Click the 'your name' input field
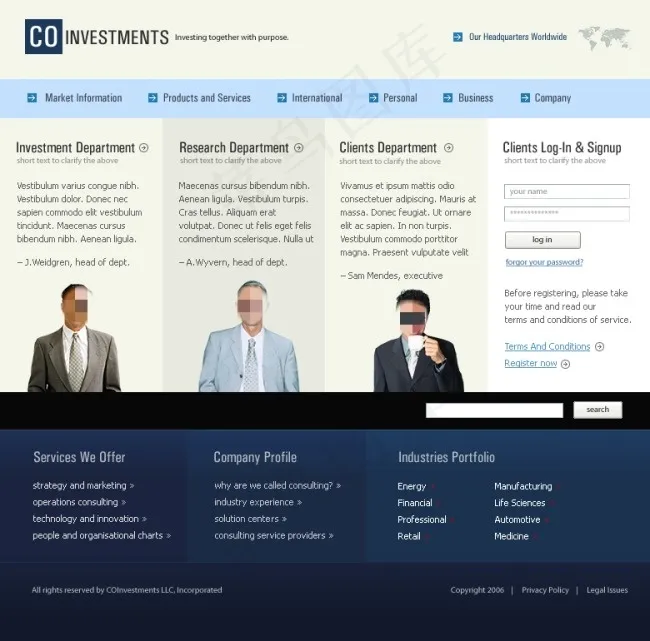Image resolution: width=650 pixels, height=641 pixels. click(567, 192)
